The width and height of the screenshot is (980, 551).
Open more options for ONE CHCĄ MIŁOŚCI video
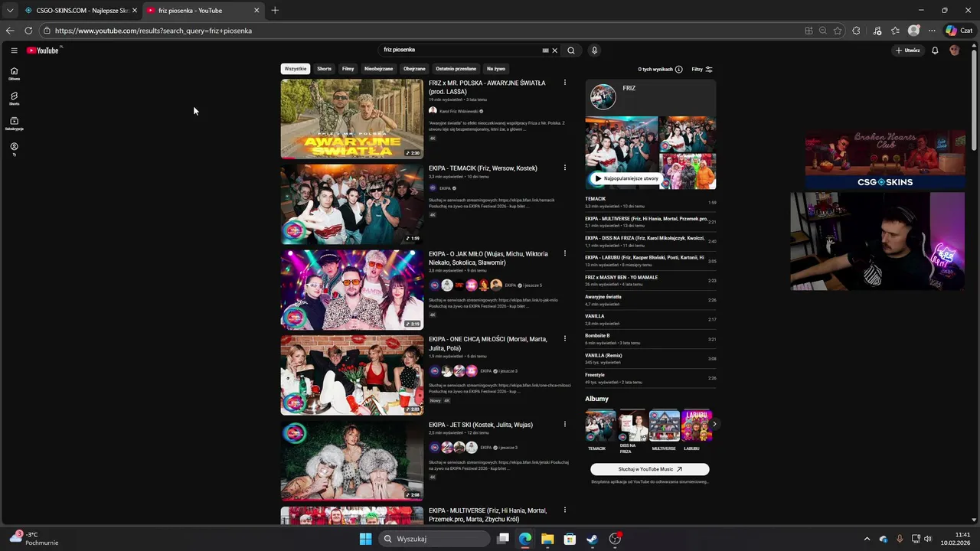click(565, 339)
